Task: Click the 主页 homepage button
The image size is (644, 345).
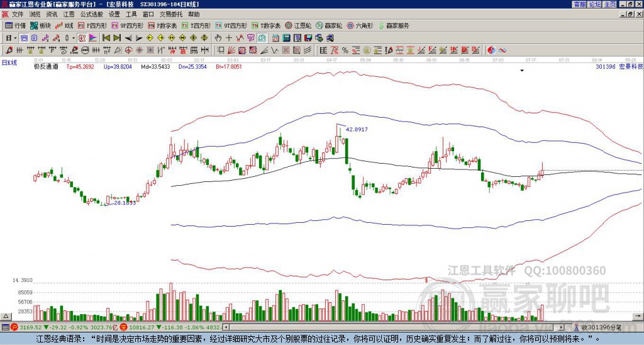Action: coord(610,4)
